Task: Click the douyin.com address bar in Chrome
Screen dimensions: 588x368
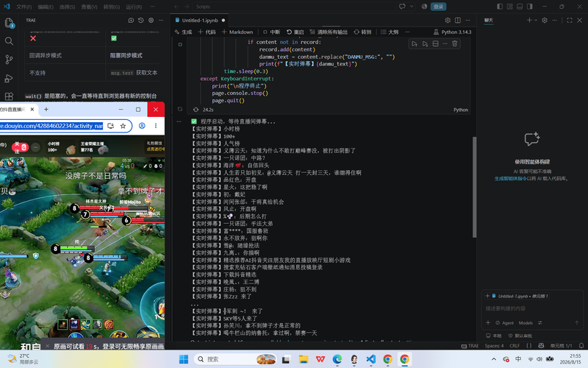Action: pos(51,126)
